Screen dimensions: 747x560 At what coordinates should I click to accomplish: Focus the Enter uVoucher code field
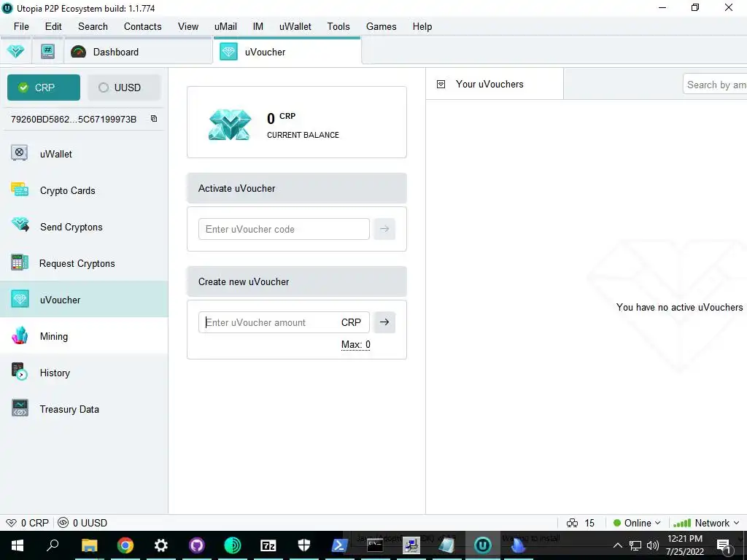284,229
